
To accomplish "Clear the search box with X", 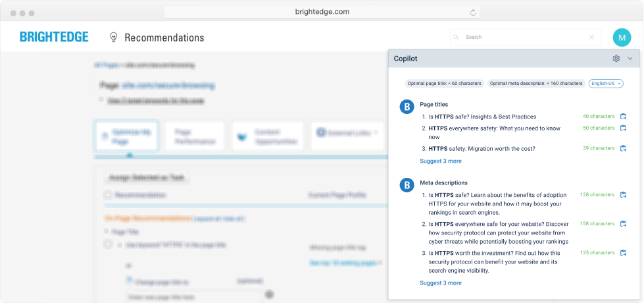I will (x=591, y=38).
